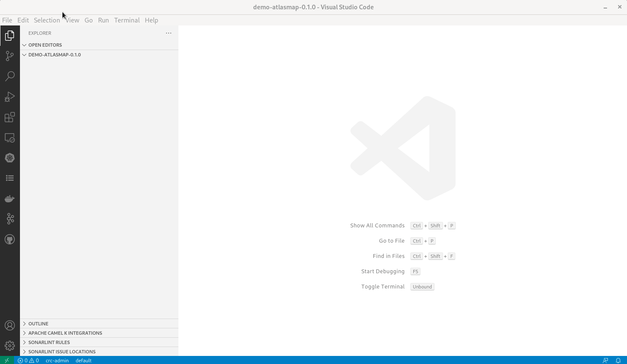Open the GitHub extension panel
This screenshot has width=627, height=364.
[10, 239]
